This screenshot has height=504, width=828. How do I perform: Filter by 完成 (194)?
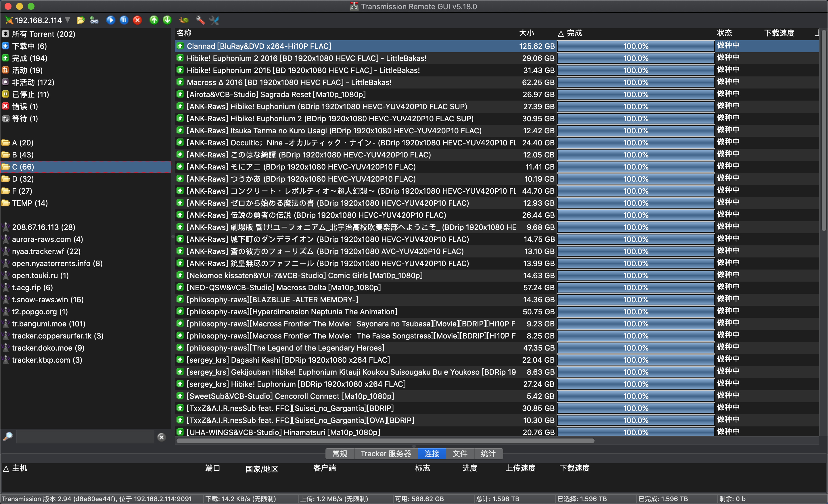30,58
